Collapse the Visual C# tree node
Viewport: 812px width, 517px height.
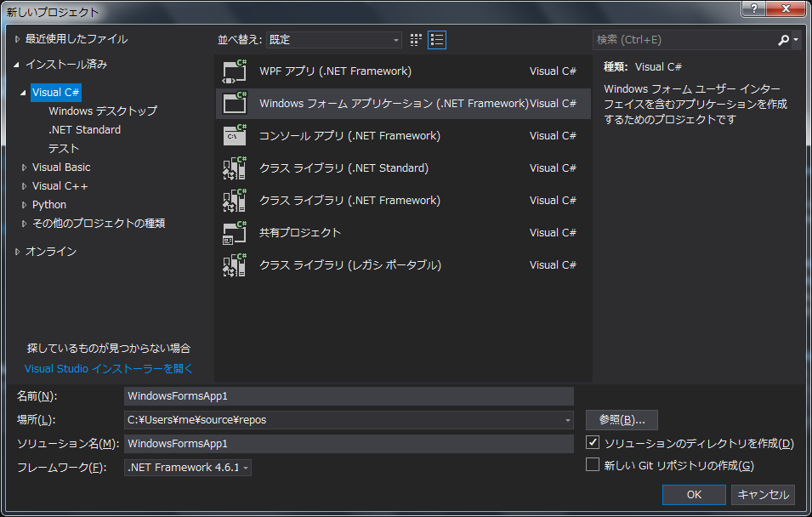(23, 93)
